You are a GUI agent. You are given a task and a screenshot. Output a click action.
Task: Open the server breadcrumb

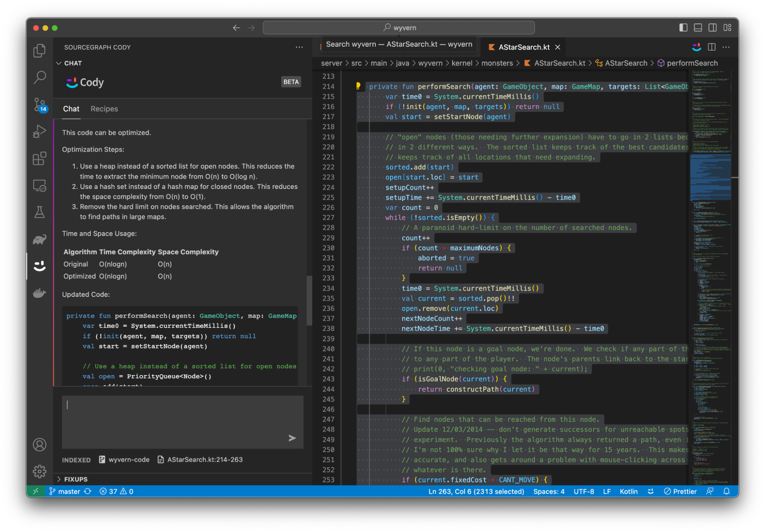[331, 63]
